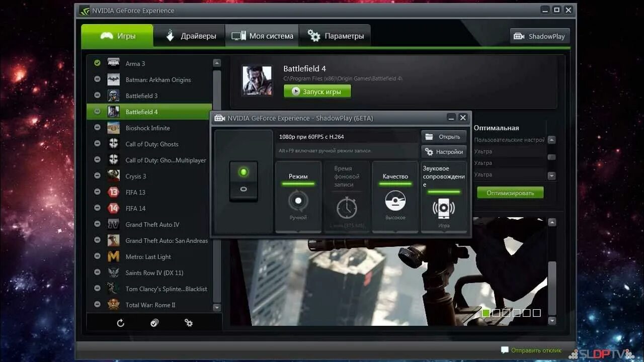Select the FIFA 13 icon
This screenshot has width=644, height=362.
114,192
